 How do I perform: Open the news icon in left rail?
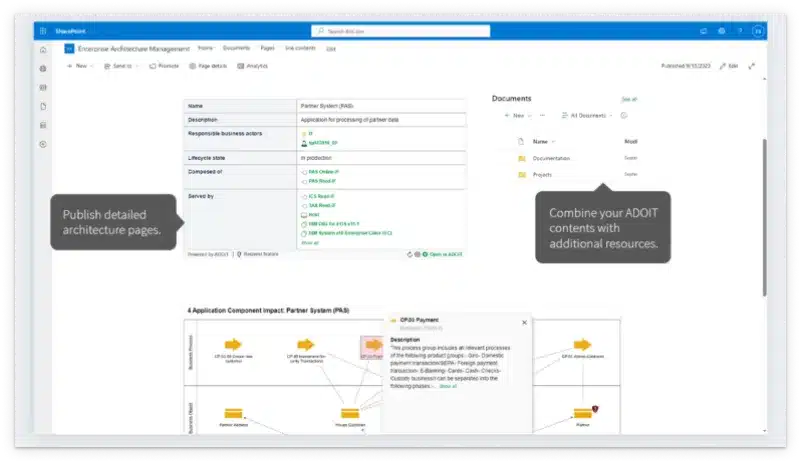coord(43,87)
